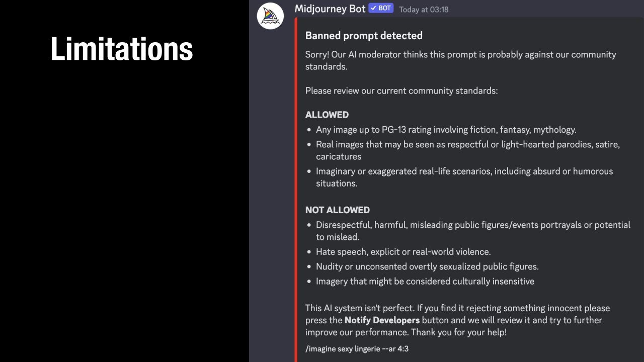Click the 'Today at 03:18' timestamp
The image size is (644, 362).
[x=424, y=9]
